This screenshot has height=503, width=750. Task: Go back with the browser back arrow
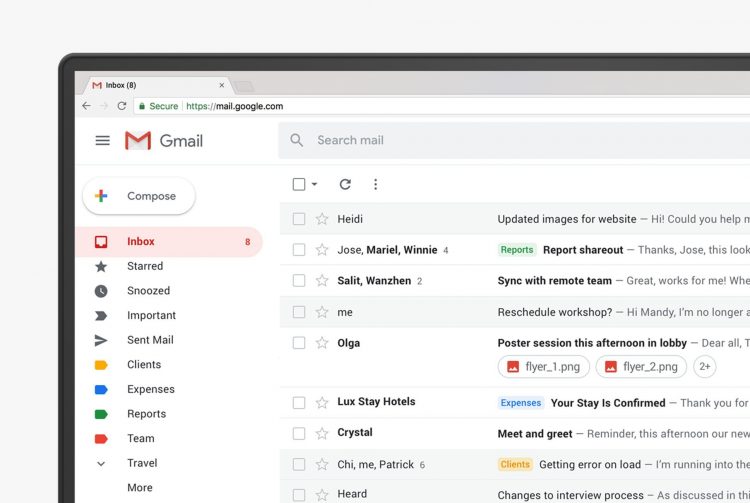[86, 106]
